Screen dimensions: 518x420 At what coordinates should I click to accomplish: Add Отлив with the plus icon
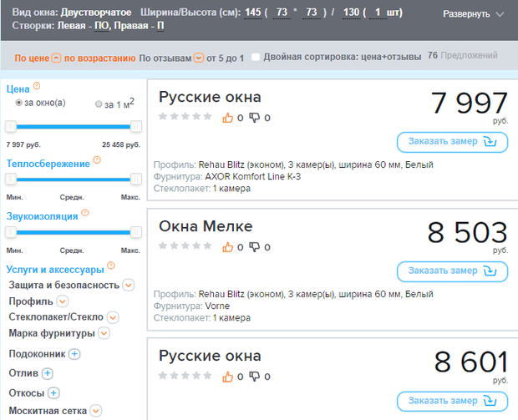(48, 373)
